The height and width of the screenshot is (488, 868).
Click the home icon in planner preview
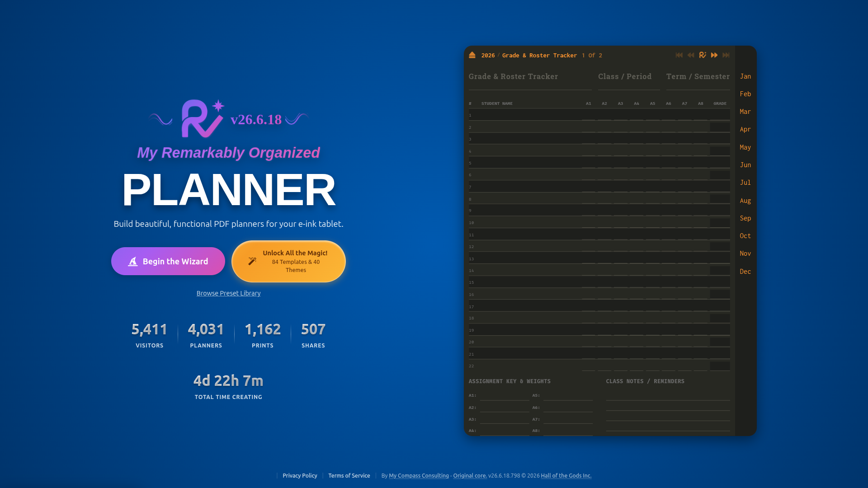pos(472,55)
